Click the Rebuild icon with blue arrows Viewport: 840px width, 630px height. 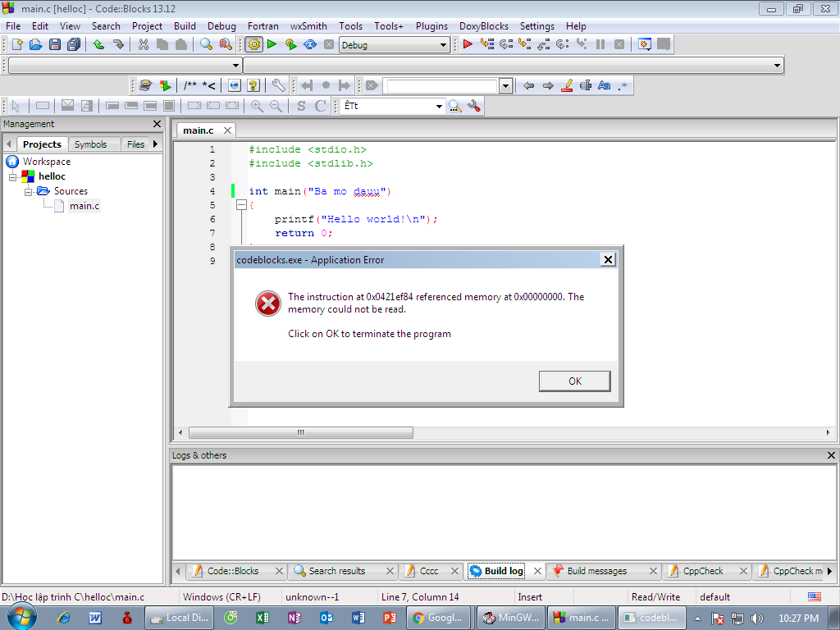coord(310,45)
